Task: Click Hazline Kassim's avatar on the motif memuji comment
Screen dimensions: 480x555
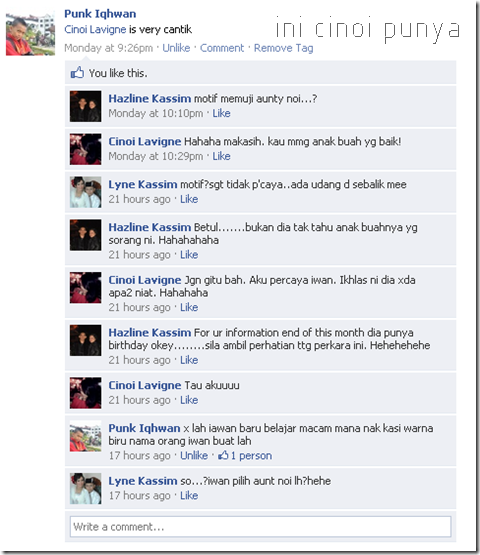Action: pyautogui.click(x=85, y=106)
